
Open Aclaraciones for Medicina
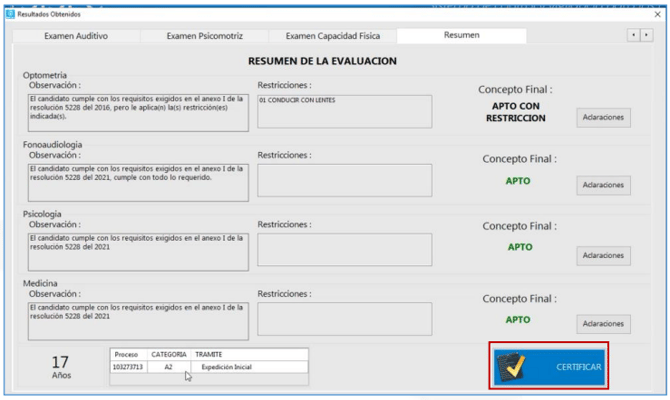(603, 324)
